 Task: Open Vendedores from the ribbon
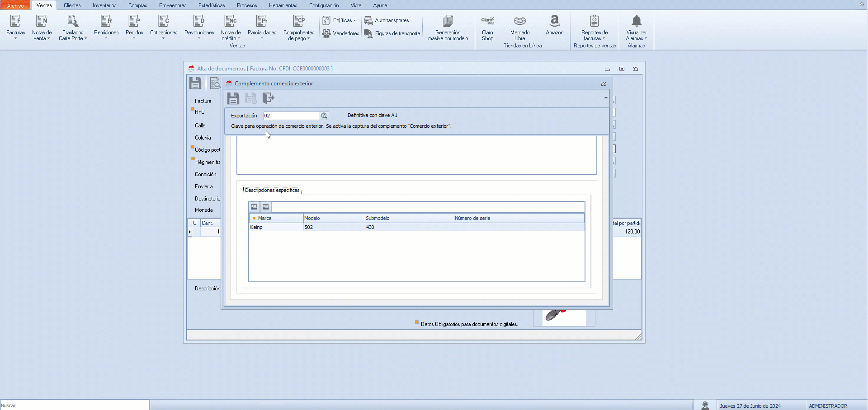pyautogui.click(x=341, y=33)
